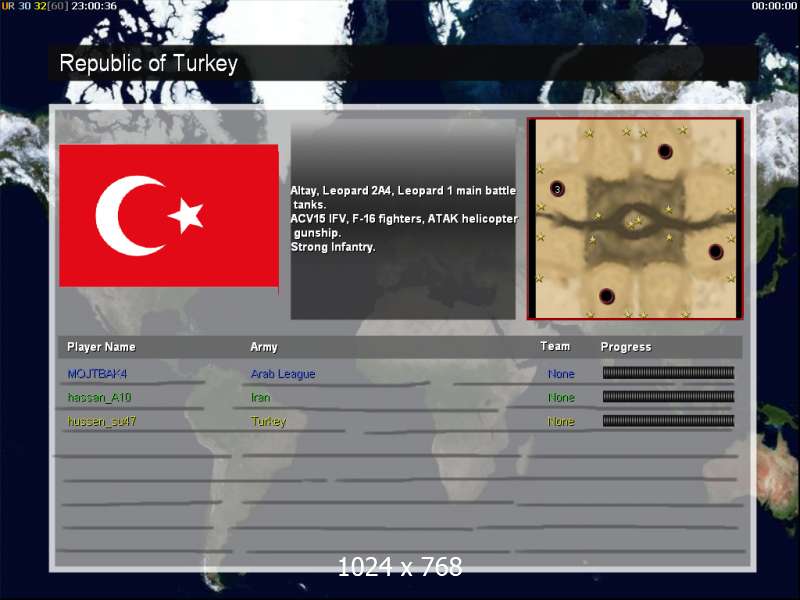Click the "Army" column header
The image size is (800, 600).
tap(264, 347)
